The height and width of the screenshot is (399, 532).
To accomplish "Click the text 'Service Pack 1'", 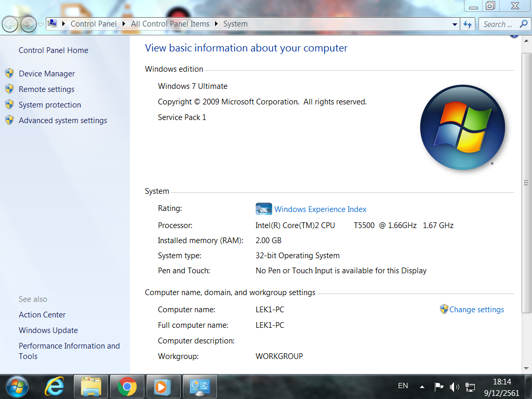I will click(182, 117).
